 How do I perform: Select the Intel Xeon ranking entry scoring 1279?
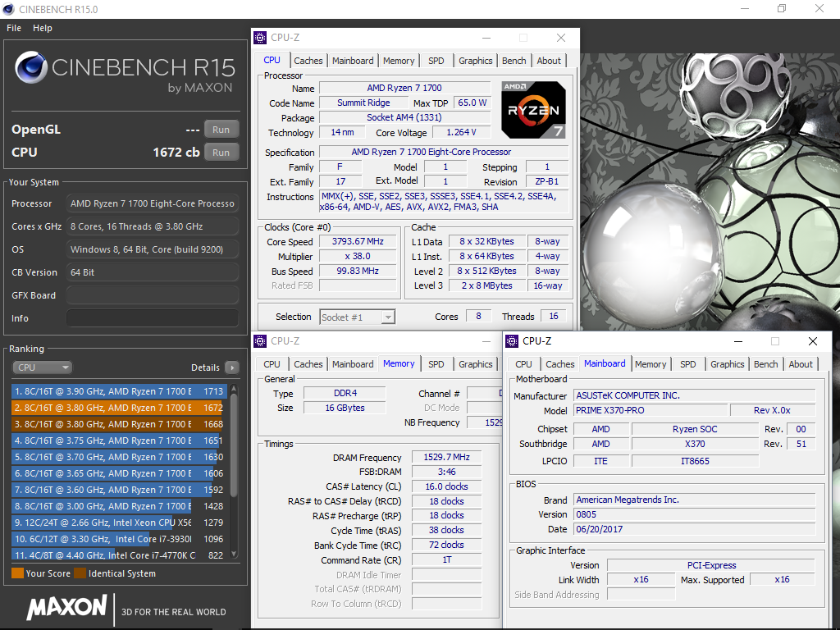[x=119, y=523]
